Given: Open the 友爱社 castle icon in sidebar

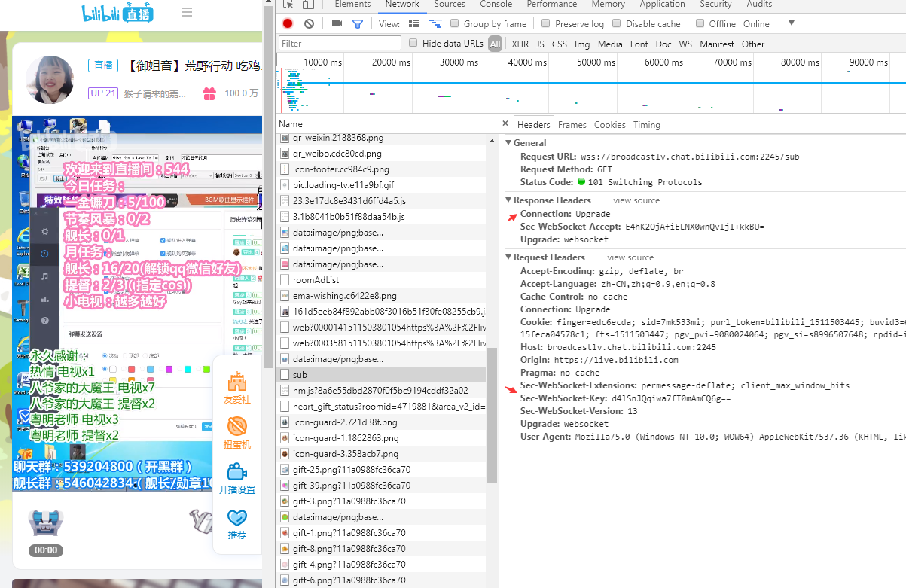Looking at the screenshot, I should [237, 382].
